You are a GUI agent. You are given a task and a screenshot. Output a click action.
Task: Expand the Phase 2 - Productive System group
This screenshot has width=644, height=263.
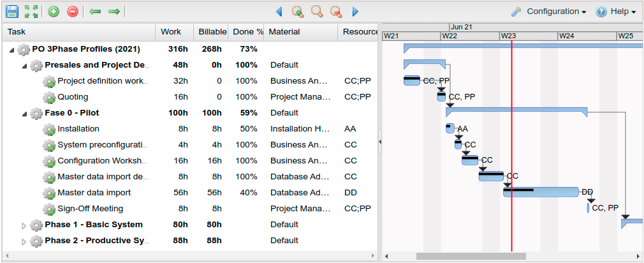click(x=25, y=241)
